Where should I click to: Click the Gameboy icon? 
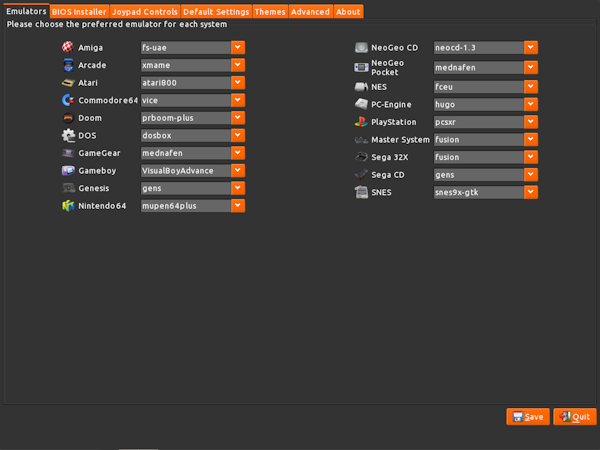(x=68, y=170)
